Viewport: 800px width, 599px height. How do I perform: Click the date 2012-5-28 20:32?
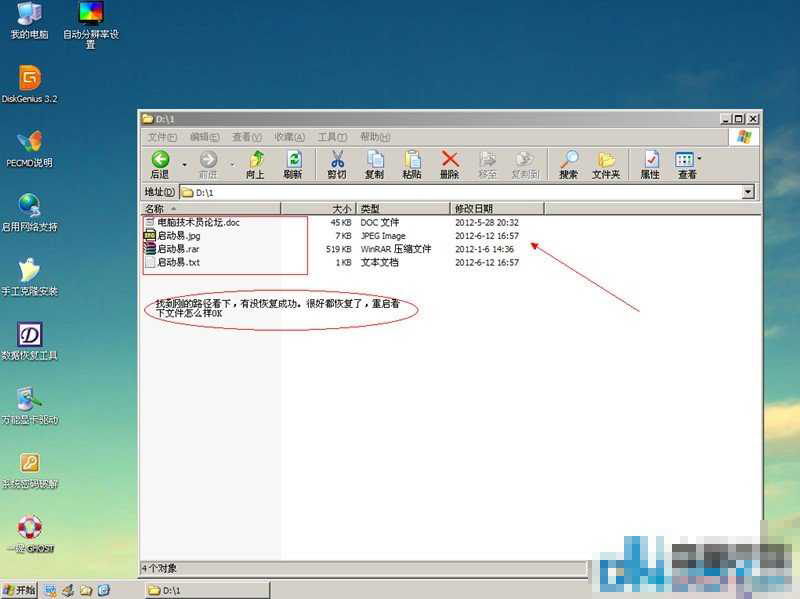(487, 222)
